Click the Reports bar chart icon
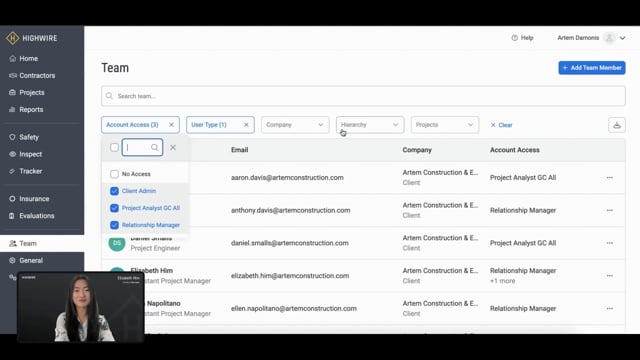The image size is (640, 360). [x=12, y=109]
